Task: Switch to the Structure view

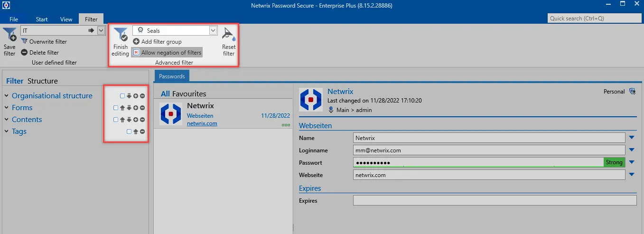Action: pos(43,81)
